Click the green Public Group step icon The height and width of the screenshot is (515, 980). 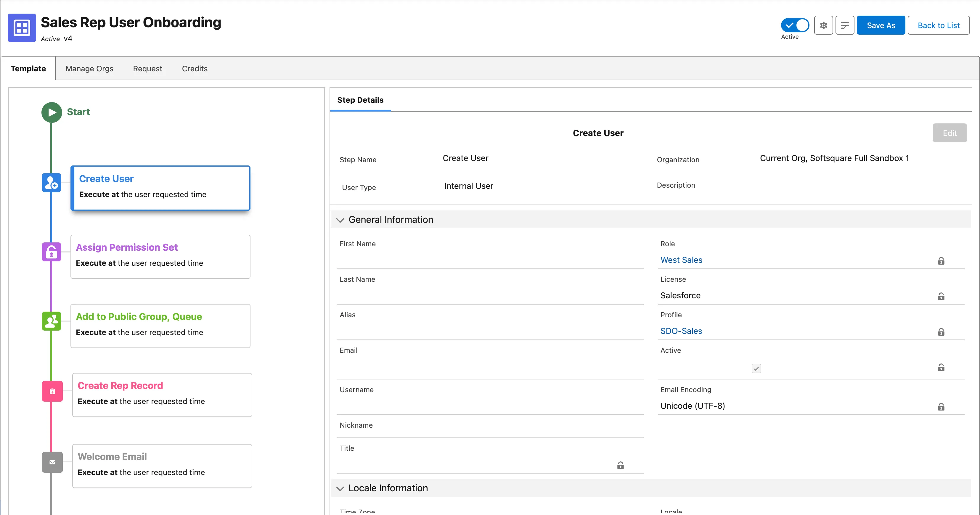[51, 321]
